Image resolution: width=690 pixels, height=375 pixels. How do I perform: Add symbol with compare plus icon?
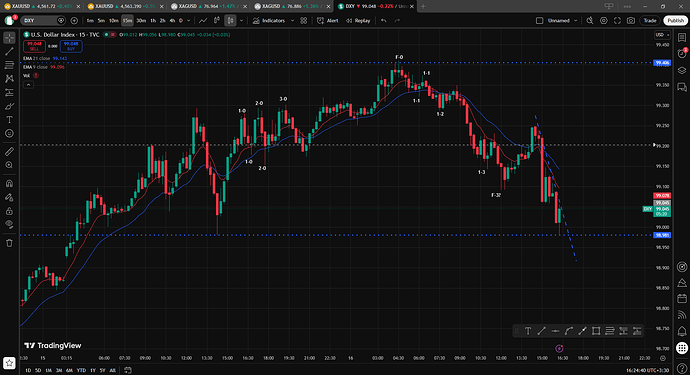click(74, 21)
